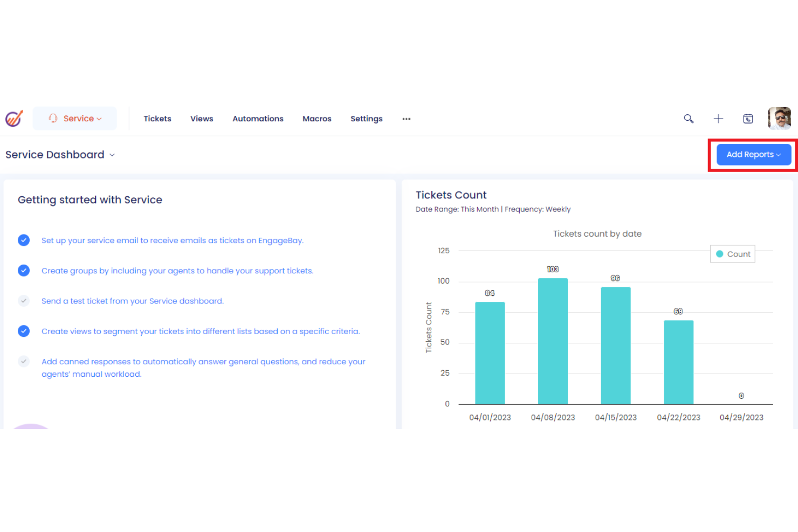Expand the Service navigation dropdown
Screen dimensions: 798x532
(99, 118)
